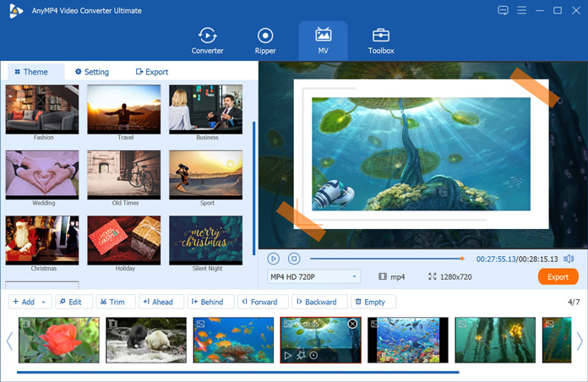Screen dimensions: 588x382
Task: Expand the MP4 HD 720P format dropdown
Action: click(x=313, y=276)
